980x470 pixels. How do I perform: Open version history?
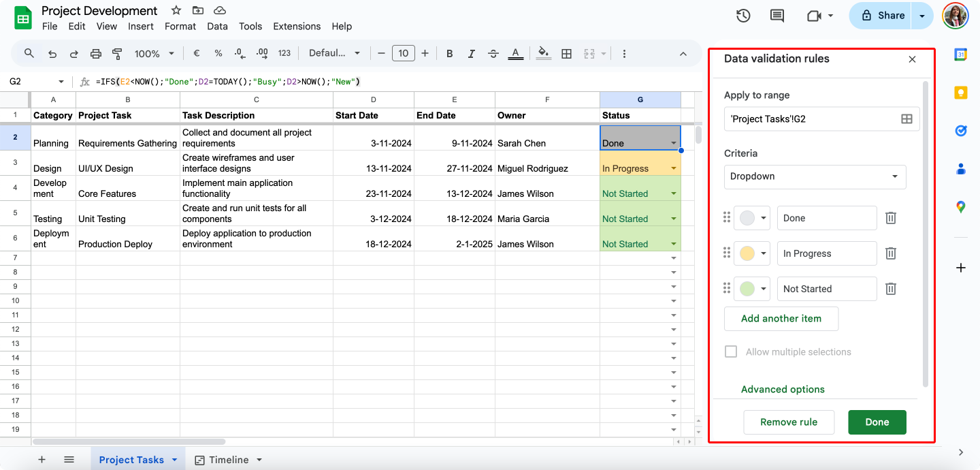click(x=742, y=15)
